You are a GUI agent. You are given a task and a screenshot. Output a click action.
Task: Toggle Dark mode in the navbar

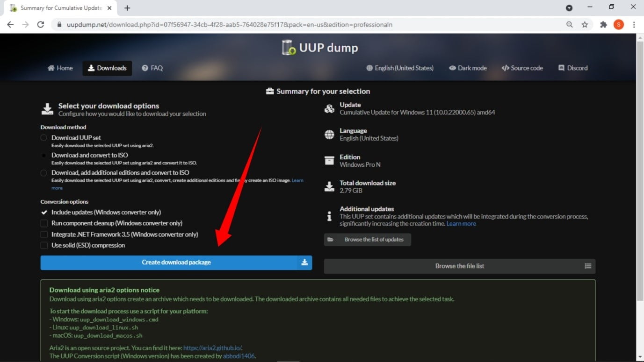pos(468,68)
